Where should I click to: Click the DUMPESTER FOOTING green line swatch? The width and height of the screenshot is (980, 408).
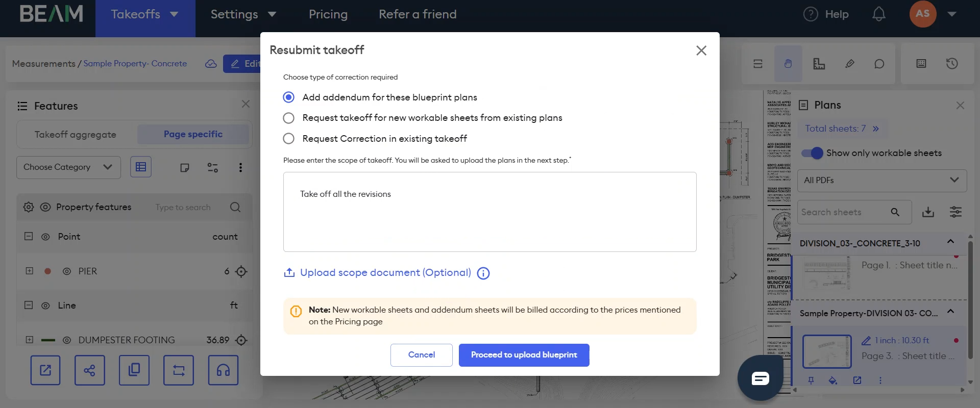tap(48, 340)
